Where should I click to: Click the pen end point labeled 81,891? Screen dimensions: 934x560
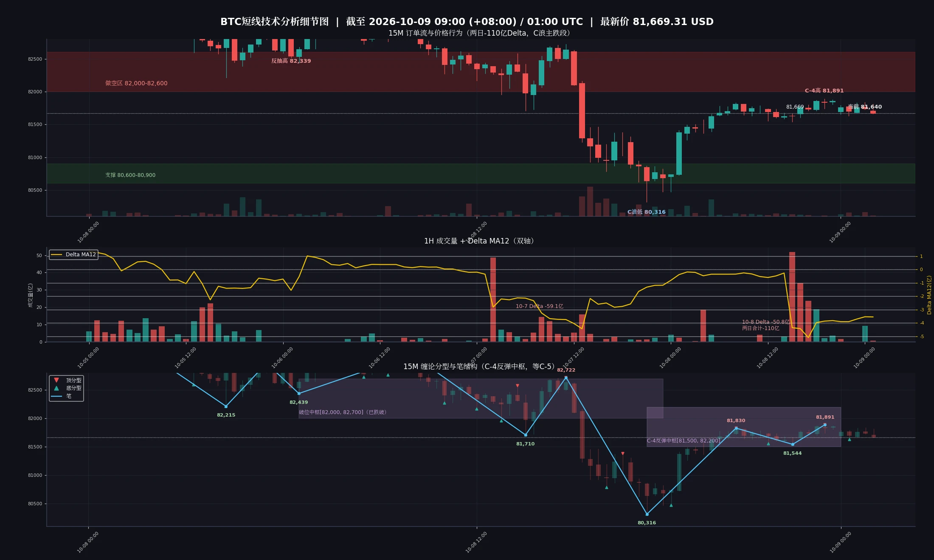(x=825, y=425)
